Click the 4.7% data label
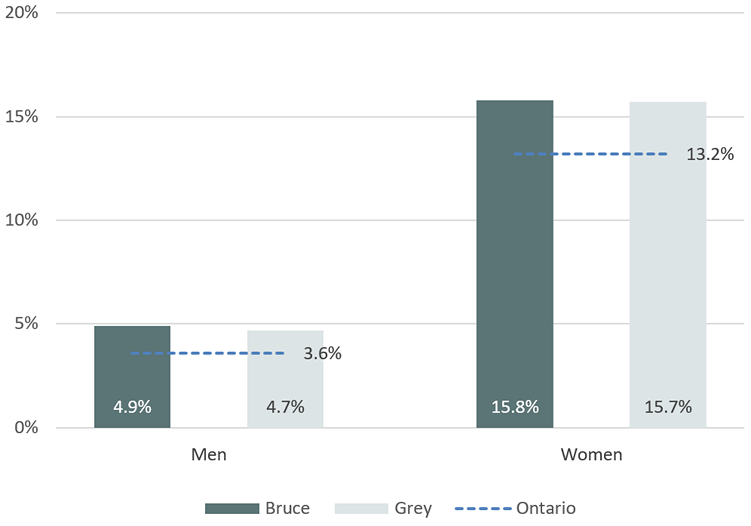The width and height of the screenshot is (751, 526). [x=285, y=407]
